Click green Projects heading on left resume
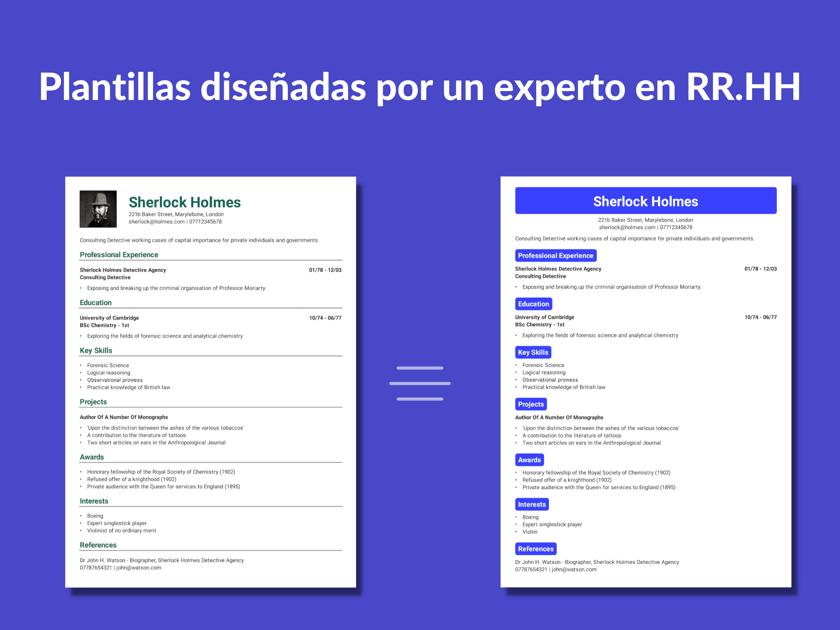 coord(93,402)
